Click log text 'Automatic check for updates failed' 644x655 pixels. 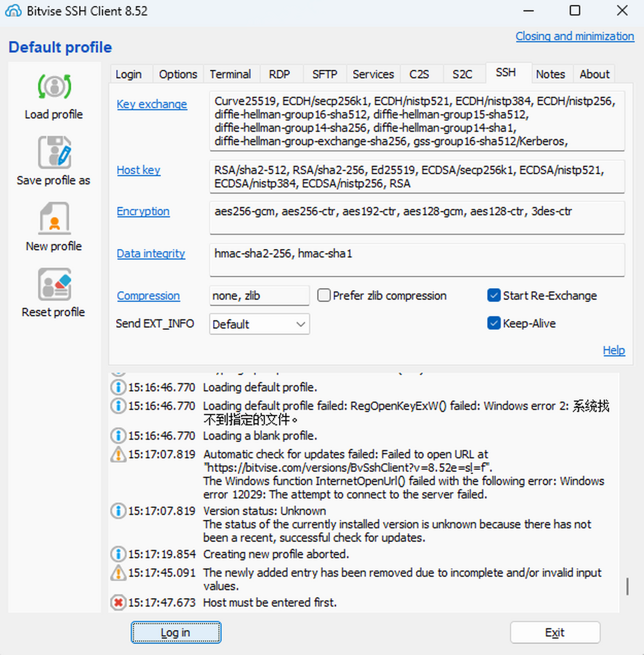click(291, 454)
